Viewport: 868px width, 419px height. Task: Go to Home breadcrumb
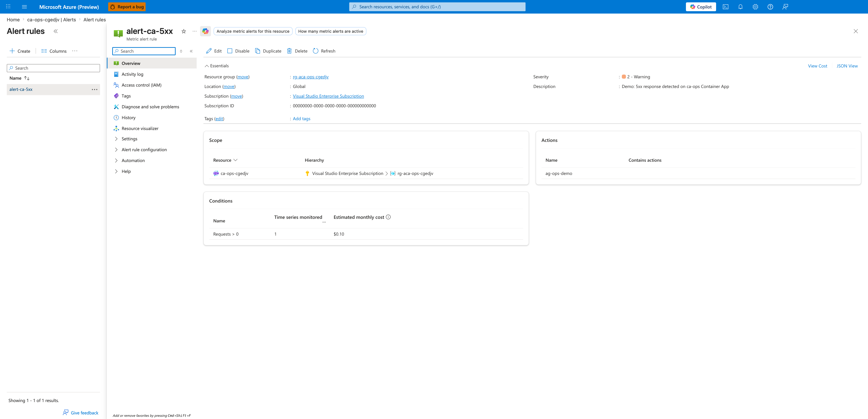pyautogui.click(x=13, y=19)
